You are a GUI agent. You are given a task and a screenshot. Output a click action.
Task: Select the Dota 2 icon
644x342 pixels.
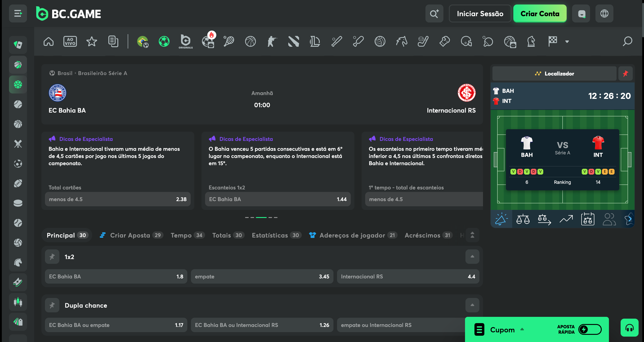click(x=293, y=41)
